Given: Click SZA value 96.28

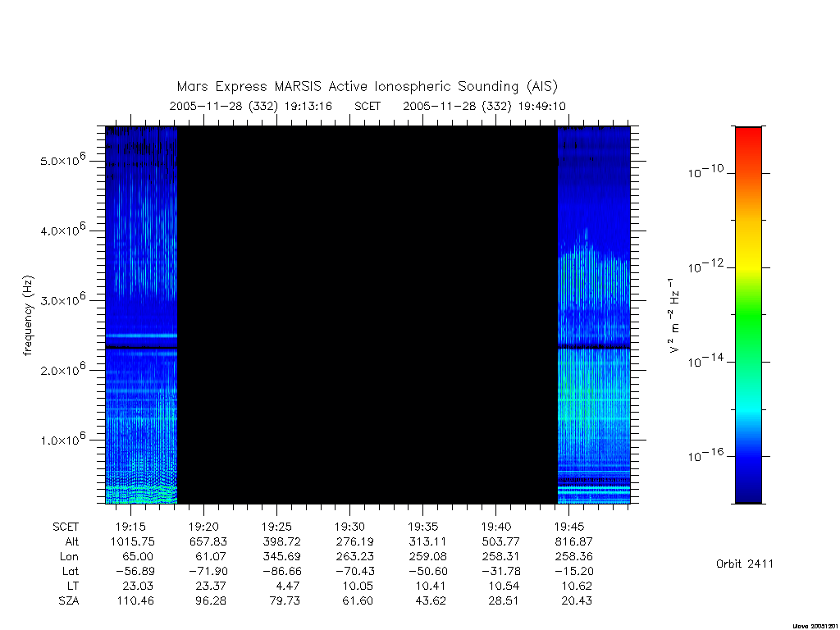Looking at the screenshot, I should 211,601.
